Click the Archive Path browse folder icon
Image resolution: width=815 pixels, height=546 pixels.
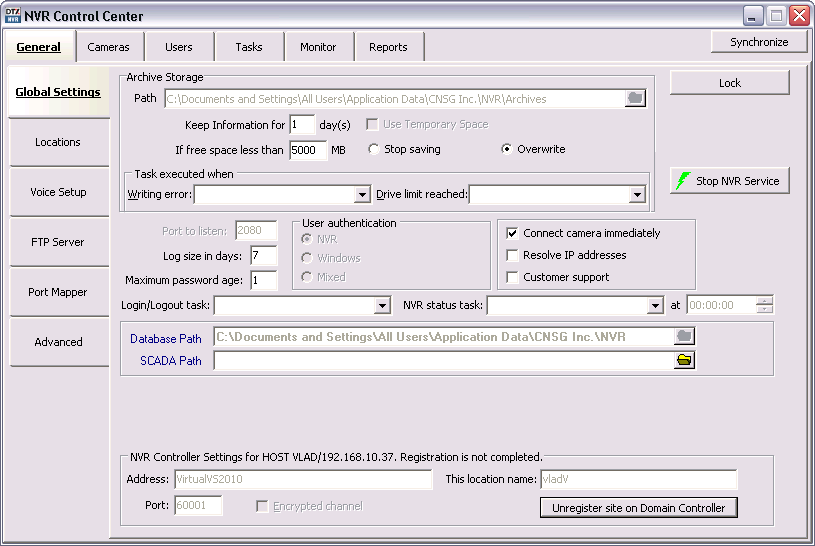point(635,98)
